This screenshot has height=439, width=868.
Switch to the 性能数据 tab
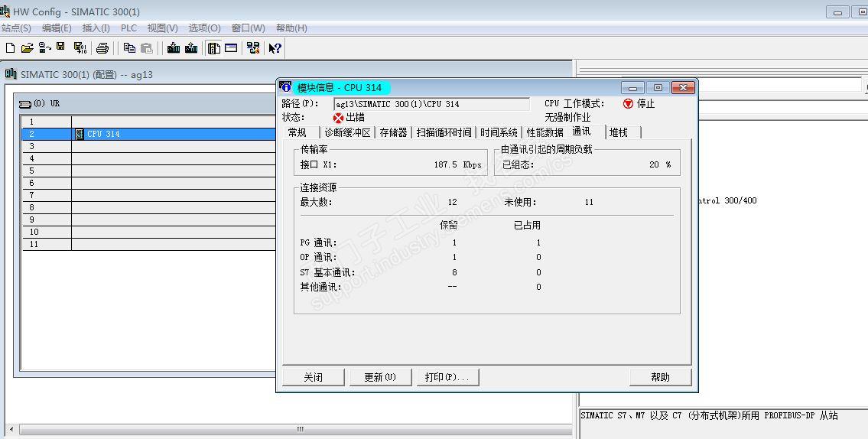click(545, 132)
